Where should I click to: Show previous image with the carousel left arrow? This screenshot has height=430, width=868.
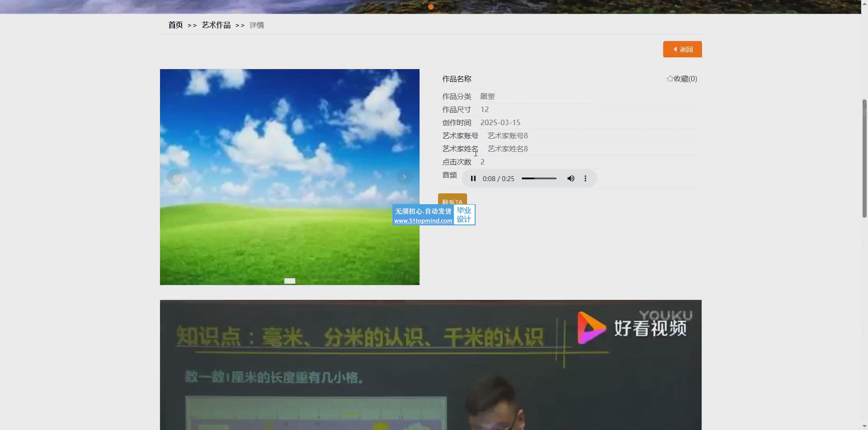coord(175,177)
